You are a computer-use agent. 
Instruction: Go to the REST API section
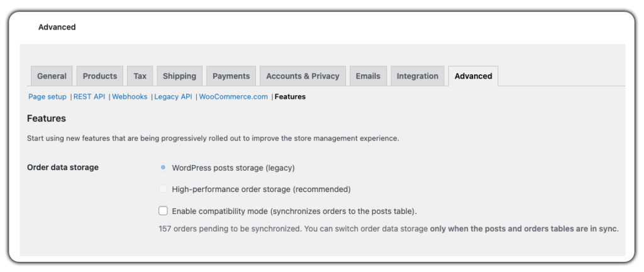(x=89, y=97)
